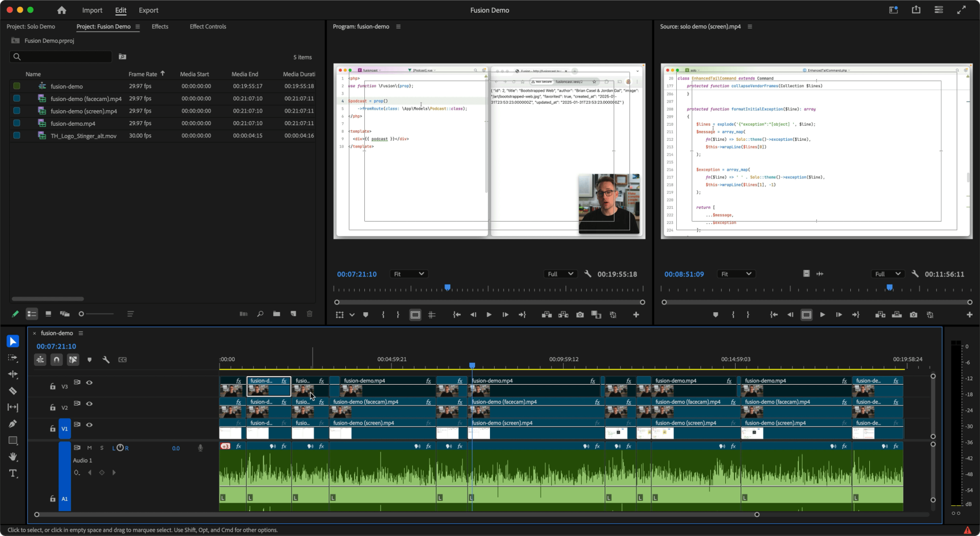Toggle V2 track lock
The height and width of the screenshot is (536, 980).
click(x=52, y=407)
